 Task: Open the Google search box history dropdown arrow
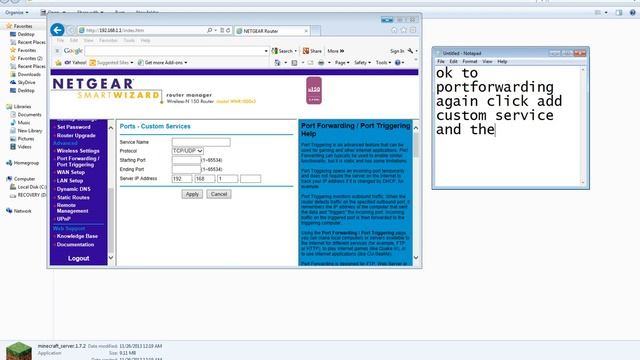[x=266, y=51]
